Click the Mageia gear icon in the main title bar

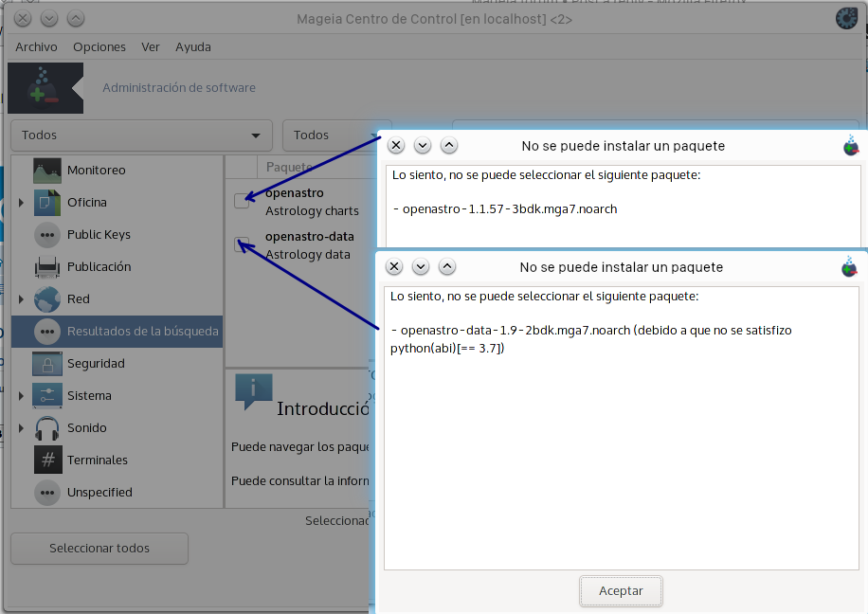tap(846, 18)
